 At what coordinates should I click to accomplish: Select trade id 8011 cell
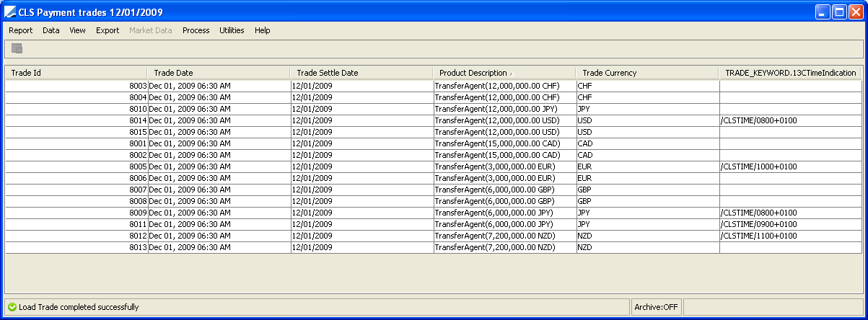click(x=76, y=224)
